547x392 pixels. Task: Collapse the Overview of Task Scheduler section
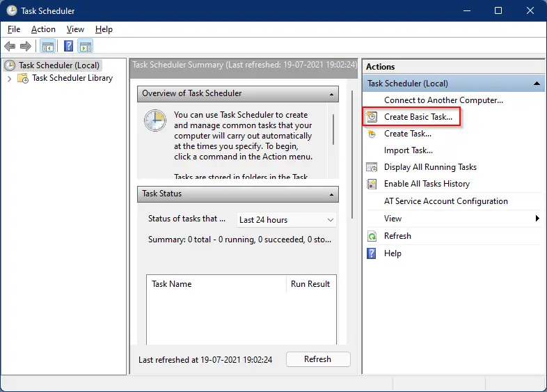[331, 94]
